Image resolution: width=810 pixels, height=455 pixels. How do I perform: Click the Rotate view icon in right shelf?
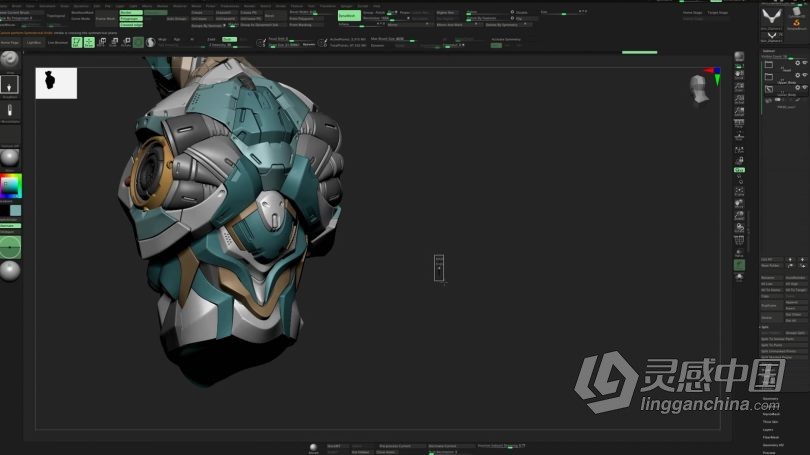click(739, 228)
